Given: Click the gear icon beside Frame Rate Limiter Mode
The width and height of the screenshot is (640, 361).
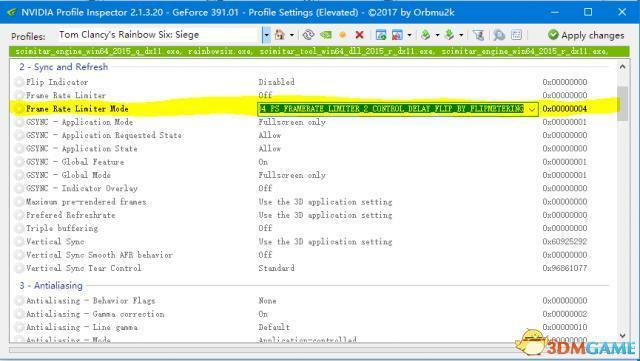Looking at the screenshot, I should [19, 109].
